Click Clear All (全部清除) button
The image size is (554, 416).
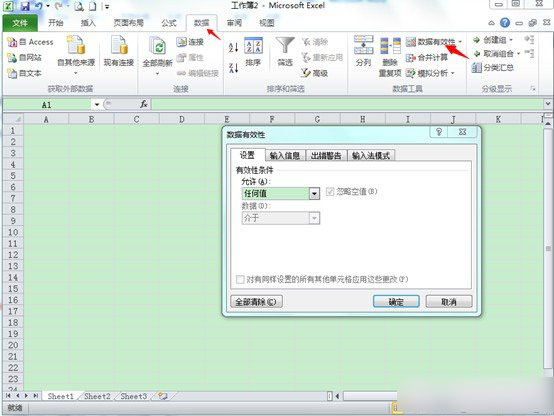coord(256,302)
